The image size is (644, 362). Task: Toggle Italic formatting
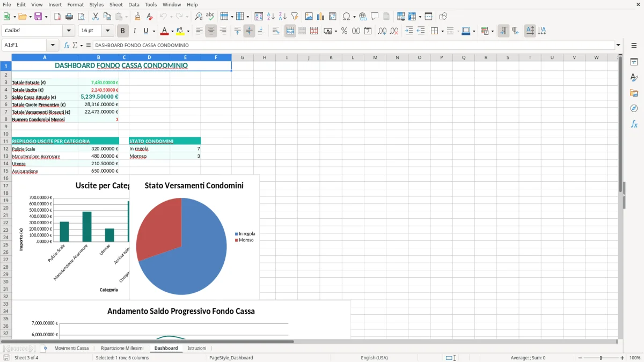134,31
